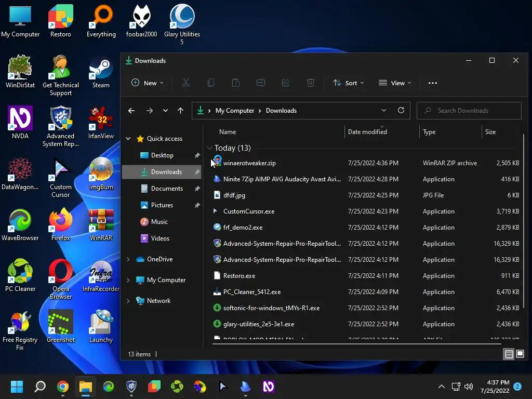Select the foobar2000 desktop icon
Image resolution: width=532 pixels, height=399 pixels.
pyautogui.click(x=141, y=21)
